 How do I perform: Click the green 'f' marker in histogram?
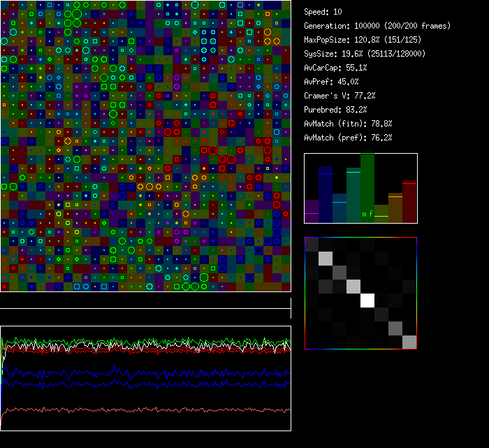371,214
